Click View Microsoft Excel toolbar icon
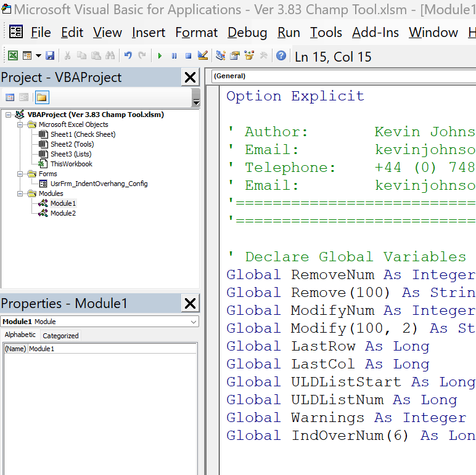The height and width of the screenshot is (475, 476). click(13, 56)
